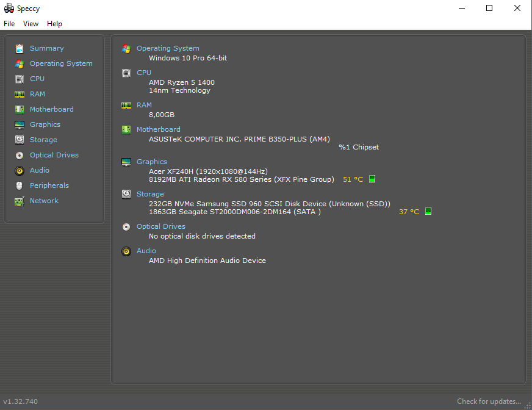Click the Optical Drives disc icon in summary panel
Image resolution: width=532 pixels, height=410 pixels.
(x=126, y=227)
